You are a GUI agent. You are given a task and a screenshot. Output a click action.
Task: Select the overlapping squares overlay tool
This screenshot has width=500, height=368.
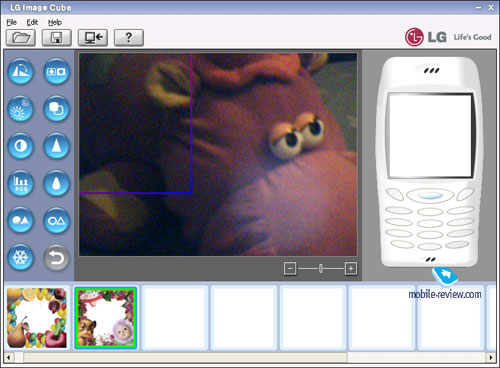tap(56, 109)
